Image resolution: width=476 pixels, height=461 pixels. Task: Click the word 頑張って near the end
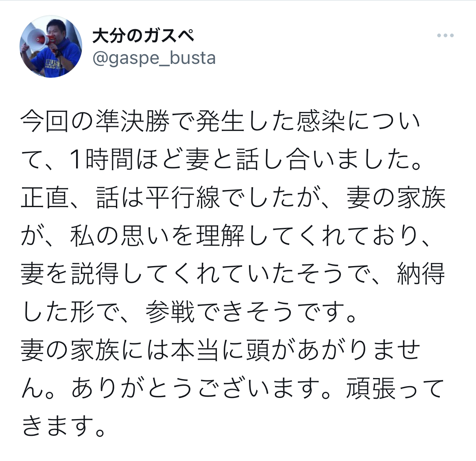pyautogui.click(x=395, y=388)
